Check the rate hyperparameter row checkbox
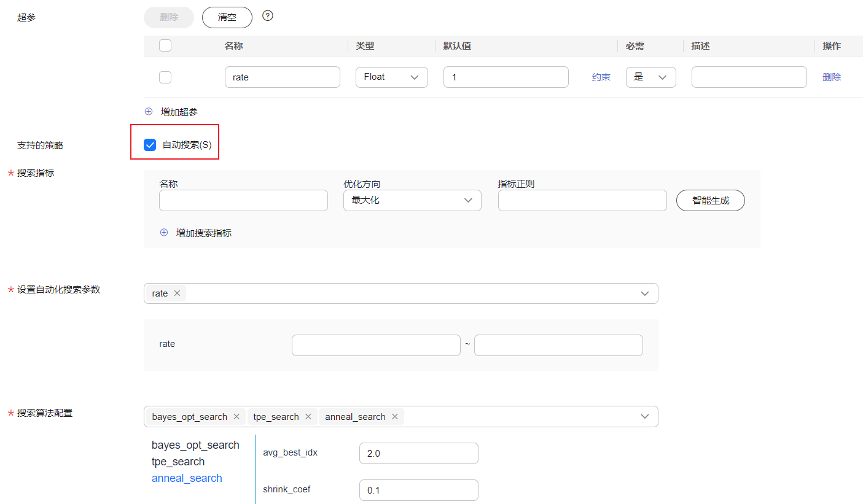 pyautogui.click(x=165, y=77)
